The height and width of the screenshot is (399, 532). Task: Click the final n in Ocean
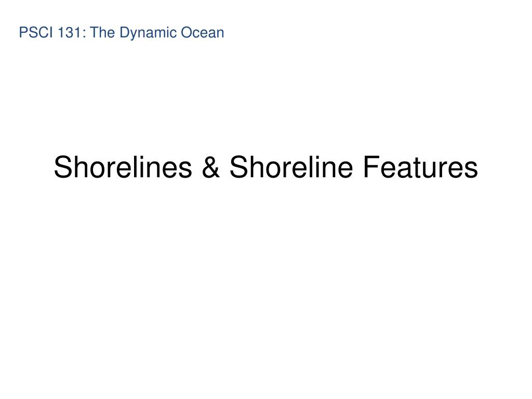point(220,34)
